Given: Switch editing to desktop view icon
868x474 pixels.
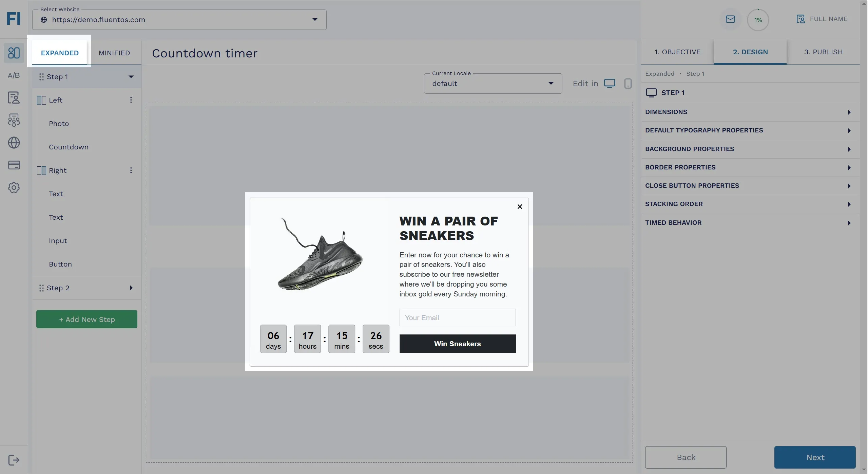Looking at the screenshot, I should point(610,84).
